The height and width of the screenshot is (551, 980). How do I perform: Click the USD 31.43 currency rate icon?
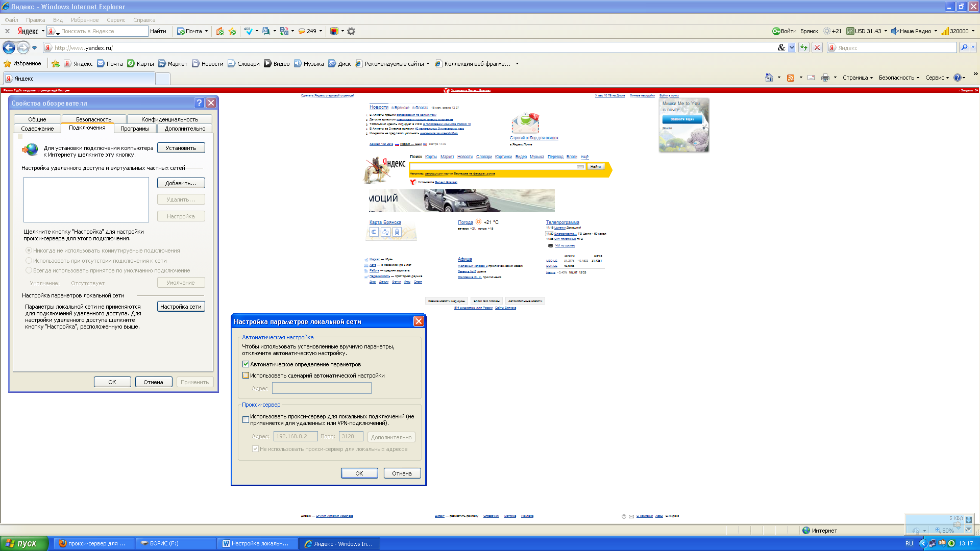pos(850,31)
